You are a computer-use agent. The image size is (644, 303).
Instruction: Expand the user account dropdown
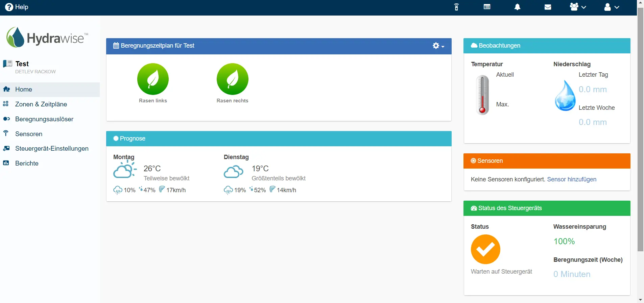click(612, 7)
